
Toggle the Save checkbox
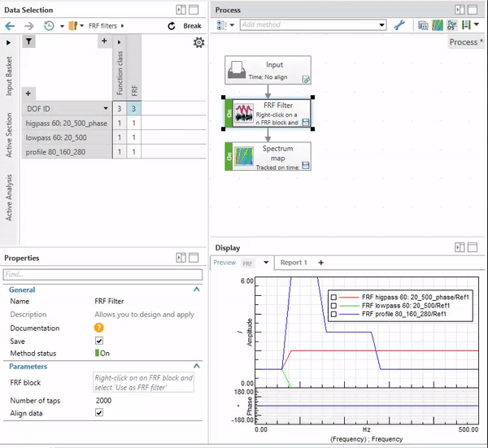99,341
